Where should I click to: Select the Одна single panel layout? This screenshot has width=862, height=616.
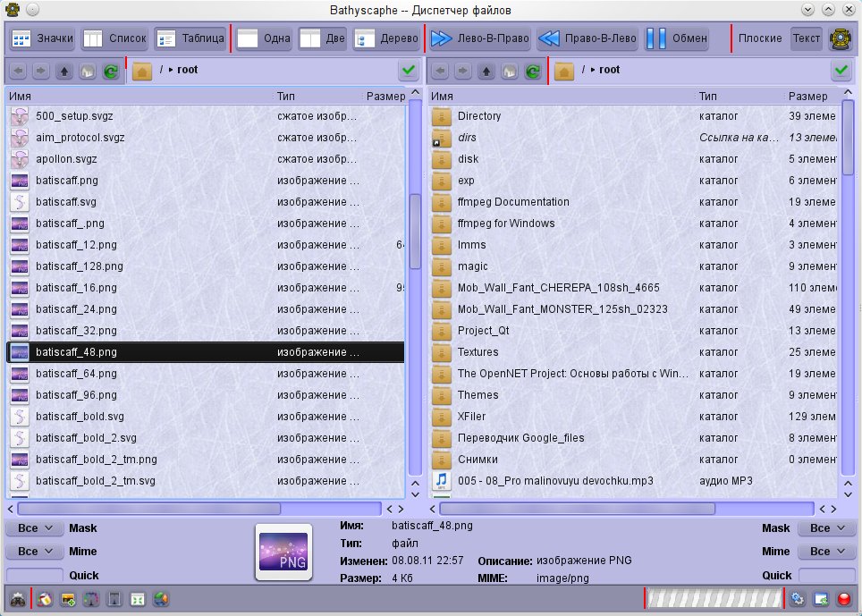pyautogui.click(x=264, y=38)
